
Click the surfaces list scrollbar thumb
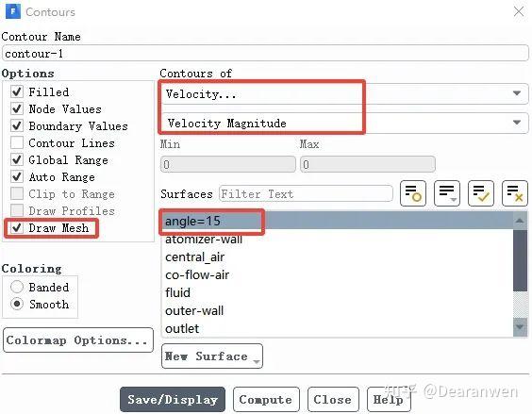click(520, 260)
